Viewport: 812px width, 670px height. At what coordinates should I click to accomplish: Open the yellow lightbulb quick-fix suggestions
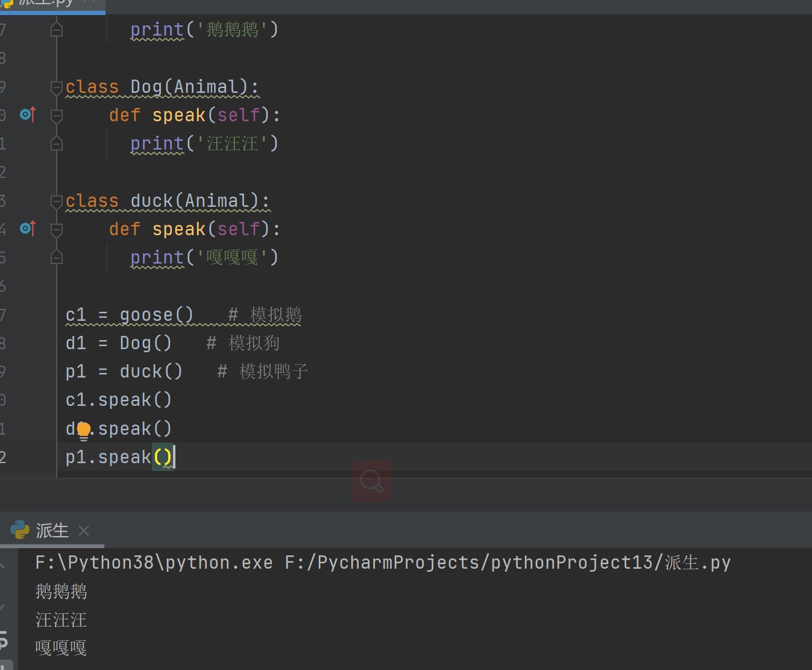pyautogui.click(x=84, y=429)
